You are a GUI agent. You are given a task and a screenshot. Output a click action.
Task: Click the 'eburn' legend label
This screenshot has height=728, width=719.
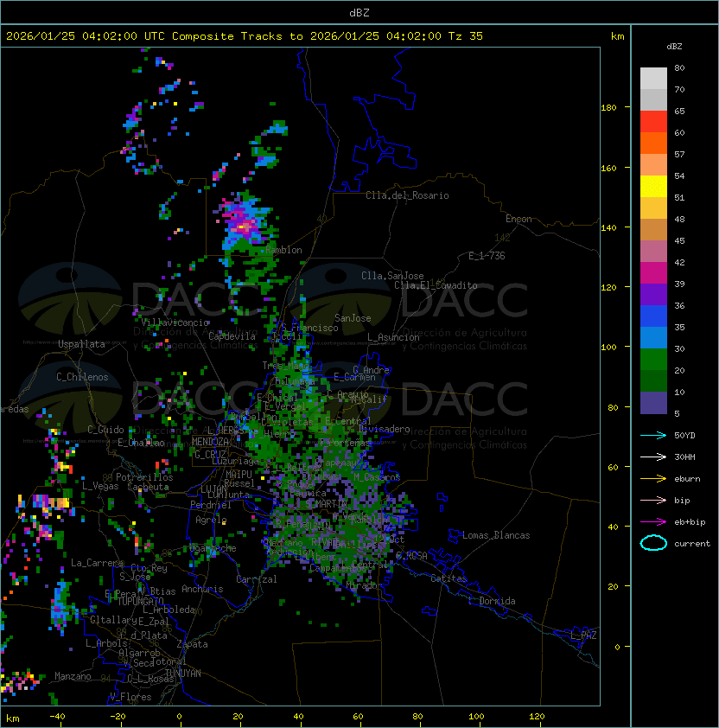(687, 479)
